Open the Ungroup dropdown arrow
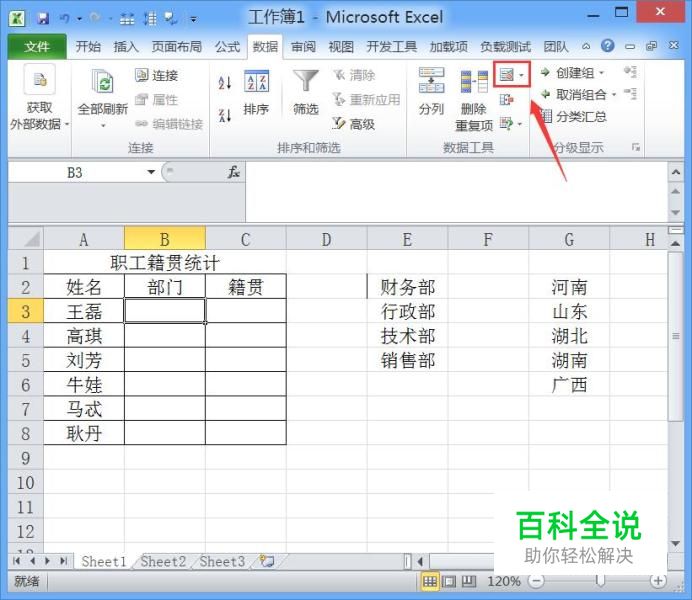692x600 pixels. point(614,95)
